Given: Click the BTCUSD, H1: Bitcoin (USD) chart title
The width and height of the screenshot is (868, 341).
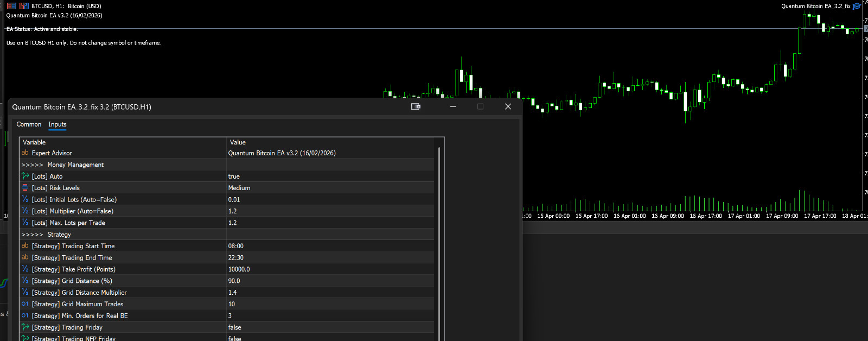Looking at the screenshot, I should [x=66, y=6].
